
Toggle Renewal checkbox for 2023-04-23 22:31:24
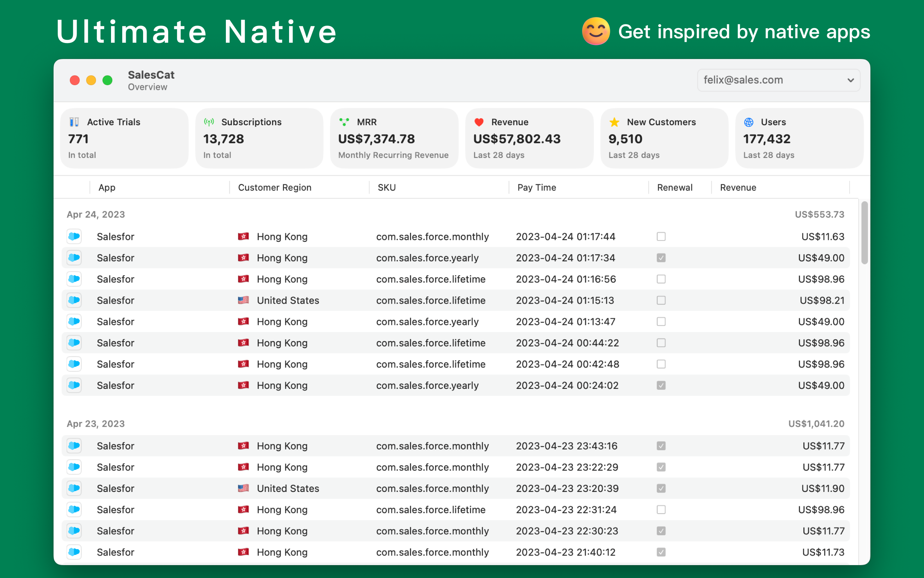click(x=661, y=510)
